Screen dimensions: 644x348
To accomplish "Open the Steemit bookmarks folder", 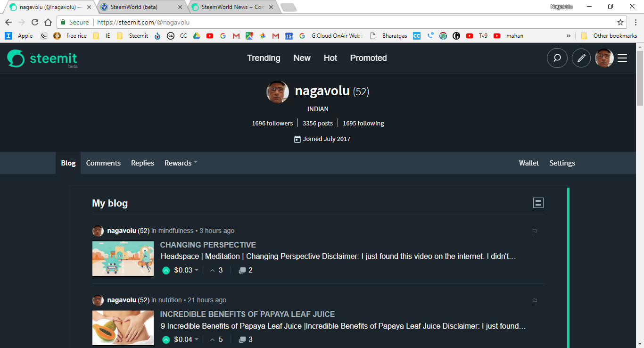I will pyautogui.click(x=132, y=35).
